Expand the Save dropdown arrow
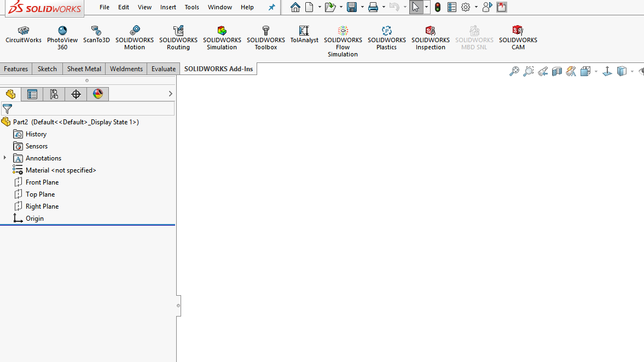 [x=362, y=7]
